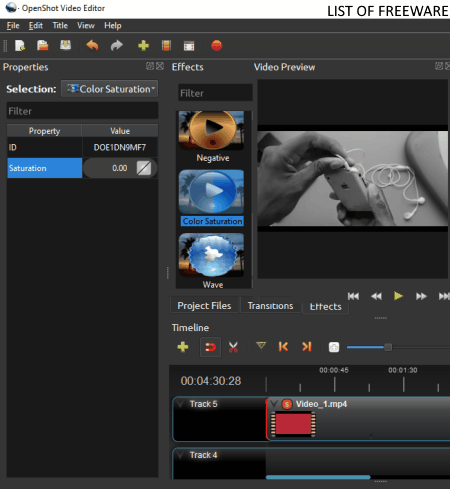
Task: Click the video preview image
Action: tap(353, 179)
